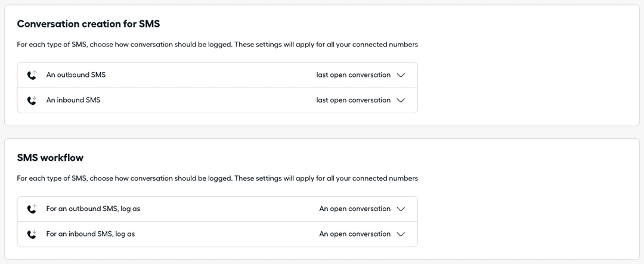
Task: Click description text under 'Conversation creation for SMS'
Action: click(x=217, y=45)
